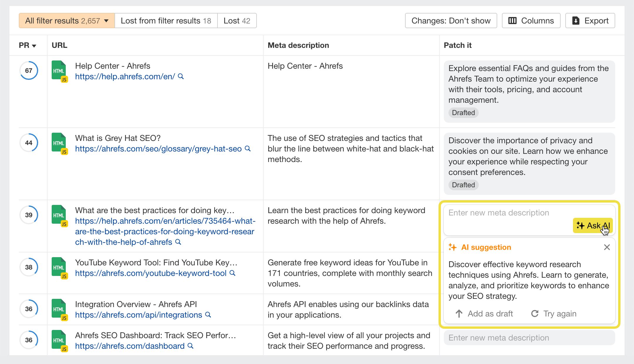Click Try again to regenerate suggestion

[554, 314]
